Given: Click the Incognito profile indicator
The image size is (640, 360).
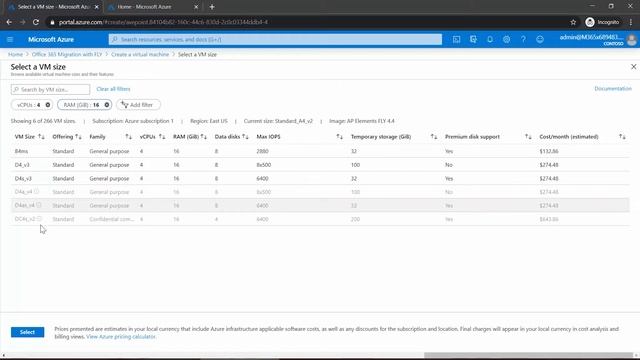Looking at the screenshot, I should 602,22.
